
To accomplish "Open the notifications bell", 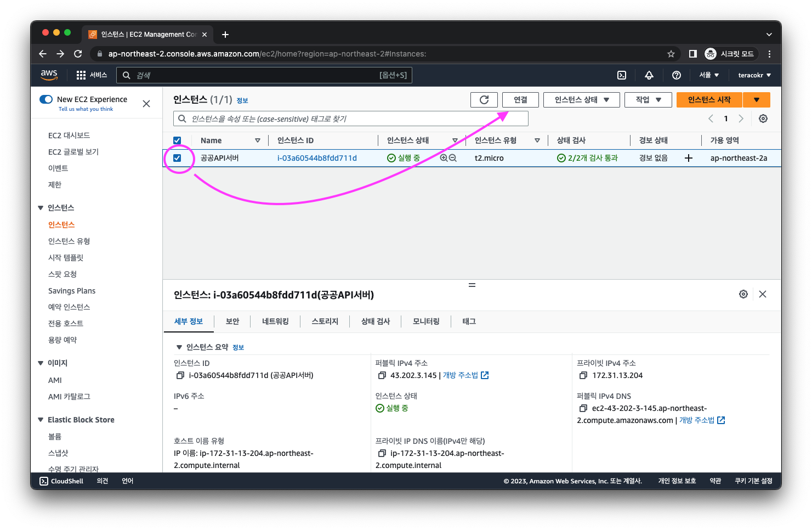I will click(649, 75).
